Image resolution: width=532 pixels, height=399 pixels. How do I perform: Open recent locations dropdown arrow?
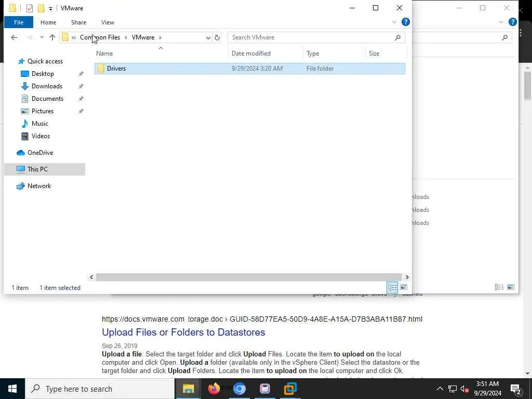(x=42, y=37)
